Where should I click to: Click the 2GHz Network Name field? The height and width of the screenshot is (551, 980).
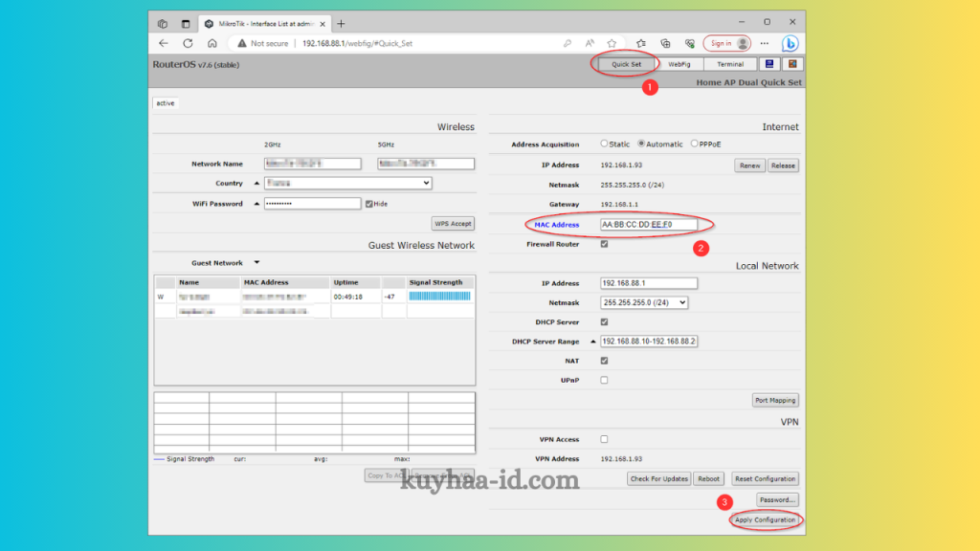click(313, 164)
